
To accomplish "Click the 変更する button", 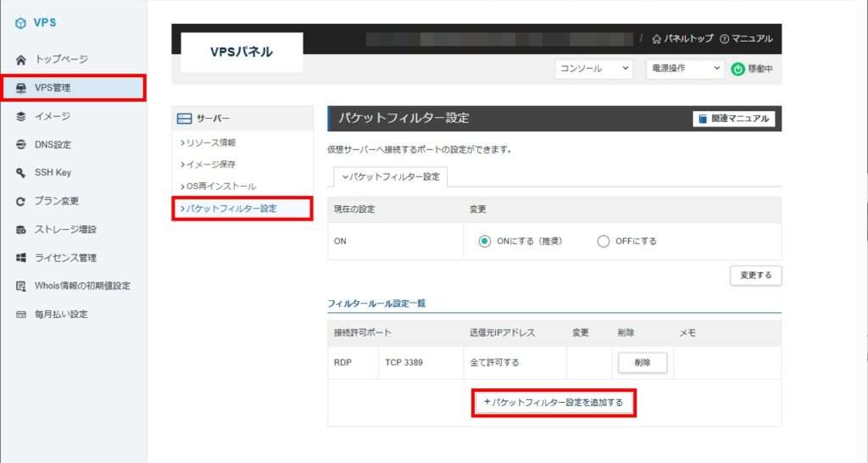I will [x=755, y=276].
